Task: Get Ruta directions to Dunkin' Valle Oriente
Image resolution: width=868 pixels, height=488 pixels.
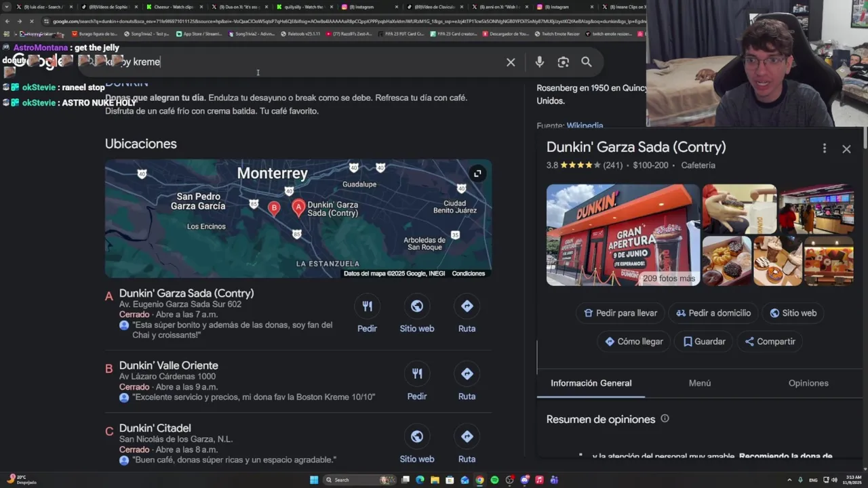Action: (467, 382)
